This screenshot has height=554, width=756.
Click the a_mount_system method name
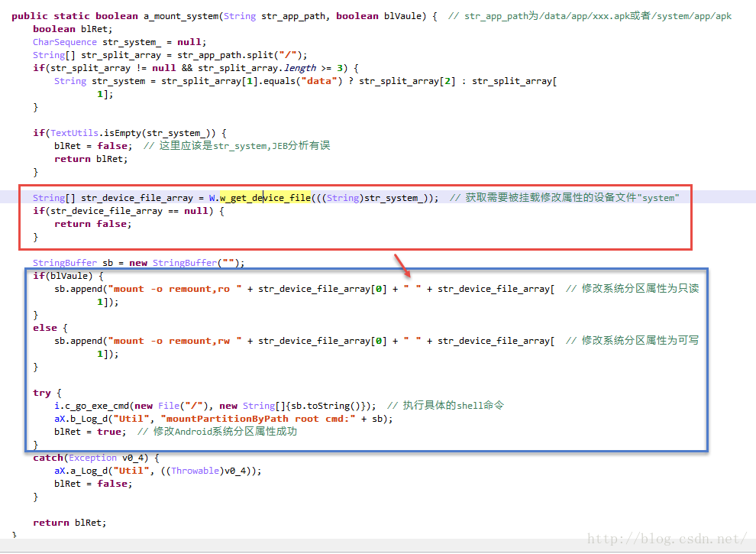click(181, 16)
